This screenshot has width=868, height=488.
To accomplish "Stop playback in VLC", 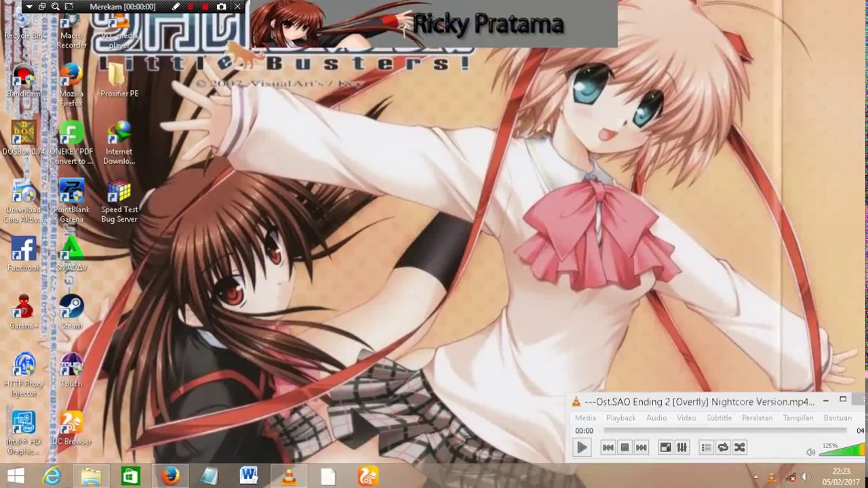I will 625,447.
